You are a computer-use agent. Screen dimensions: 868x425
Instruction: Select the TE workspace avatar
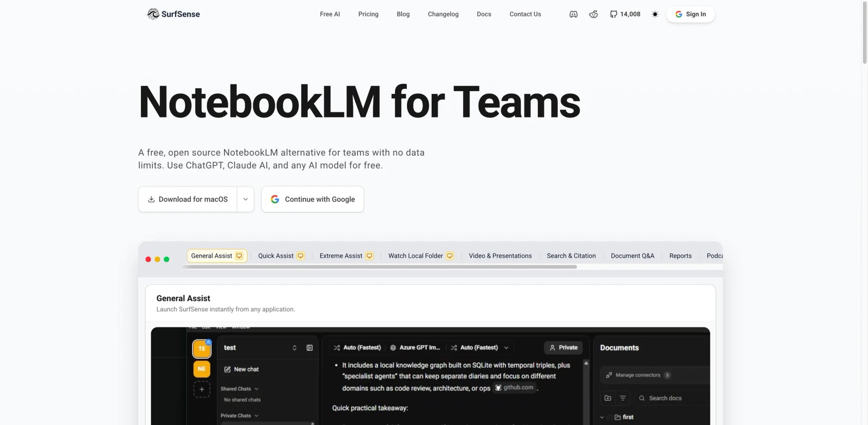click(202, 349)
